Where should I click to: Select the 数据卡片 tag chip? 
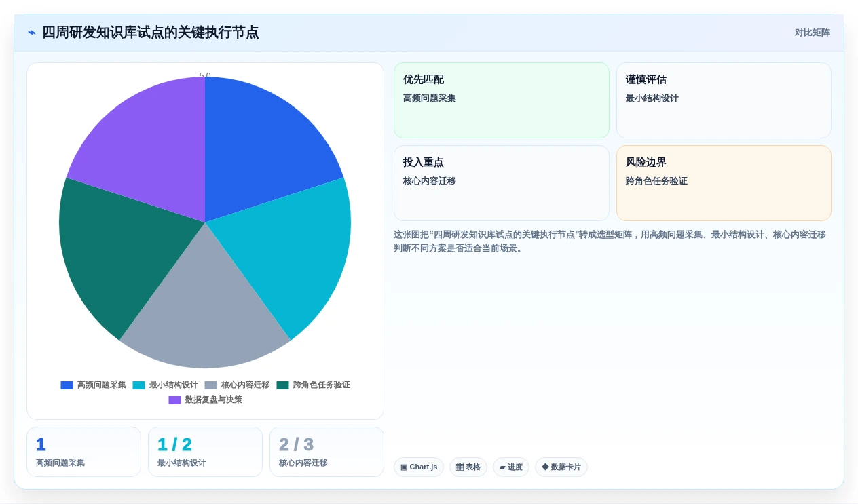tap(561, 467)
